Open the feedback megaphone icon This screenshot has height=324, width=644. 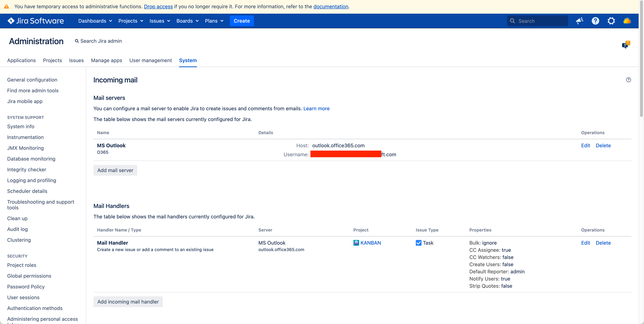tap(579, 21)
